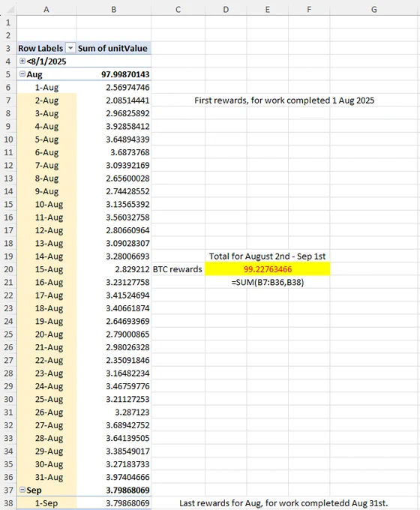Select the value 2.56974746
The height and width of the screenshot is (510, 420).
tap(127, 88)
